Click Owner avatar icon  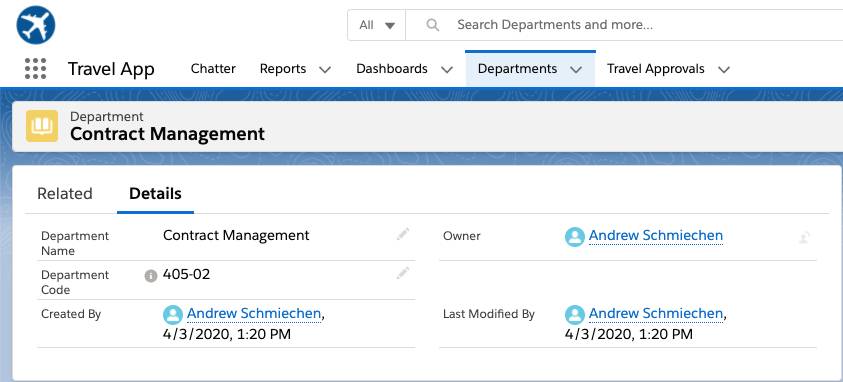pos(575,237)
